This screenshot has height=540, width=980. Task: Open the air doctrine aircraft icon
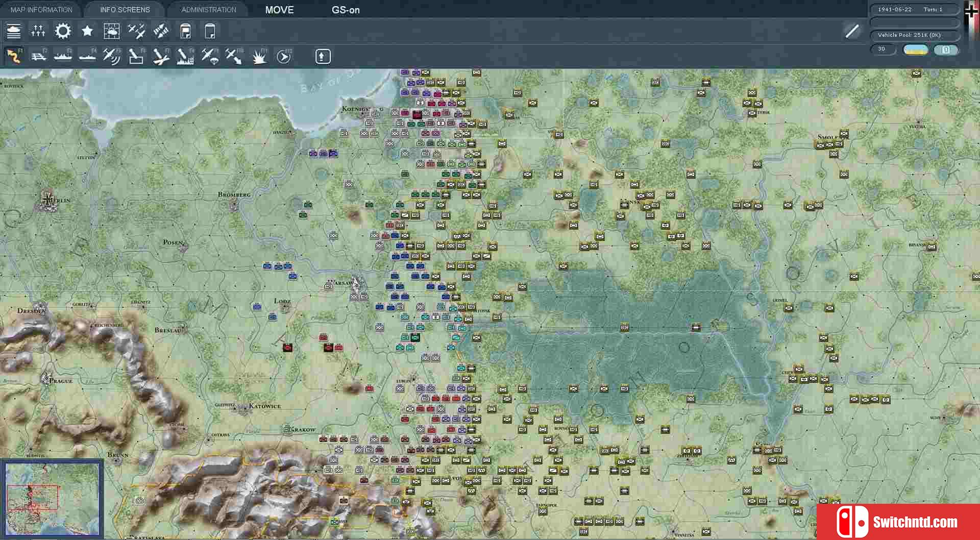pos(136,31)
